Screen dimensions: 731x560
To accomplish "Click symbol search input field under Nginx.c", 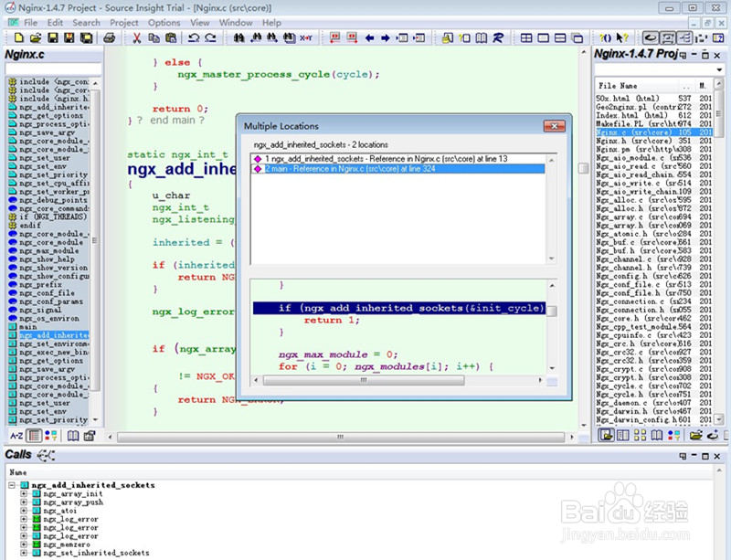I will click(53, 69).
